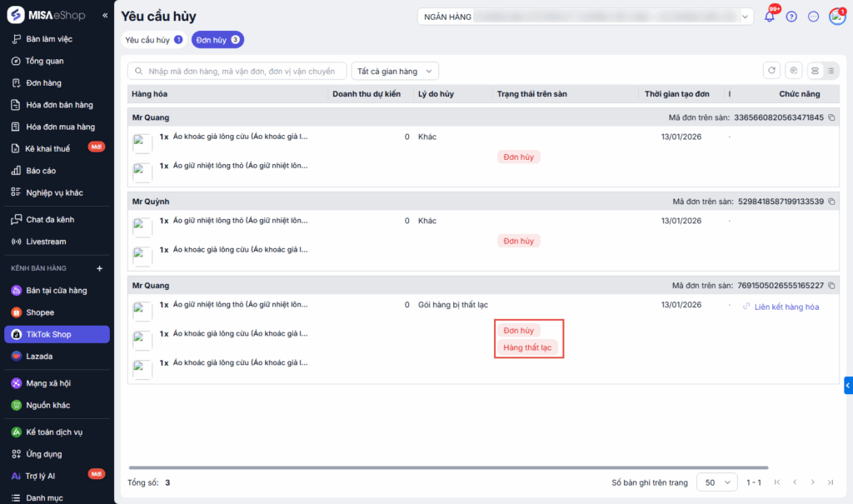Open the NGÂN HÀNG company dropdown
The height and width of the screenshot is (504, 853).
click(x=586, y=17)
